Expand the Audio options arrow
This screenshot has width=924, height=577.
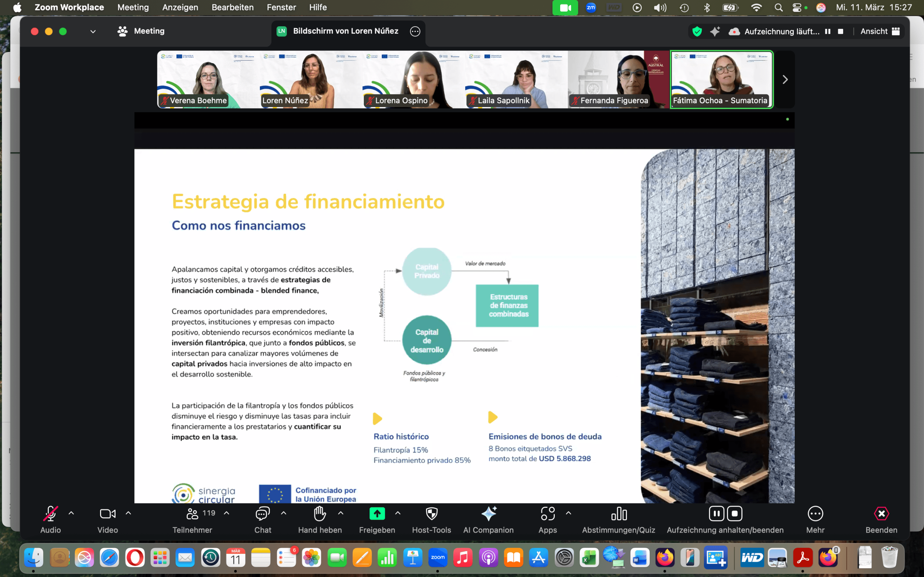click(x=71, y=513)
